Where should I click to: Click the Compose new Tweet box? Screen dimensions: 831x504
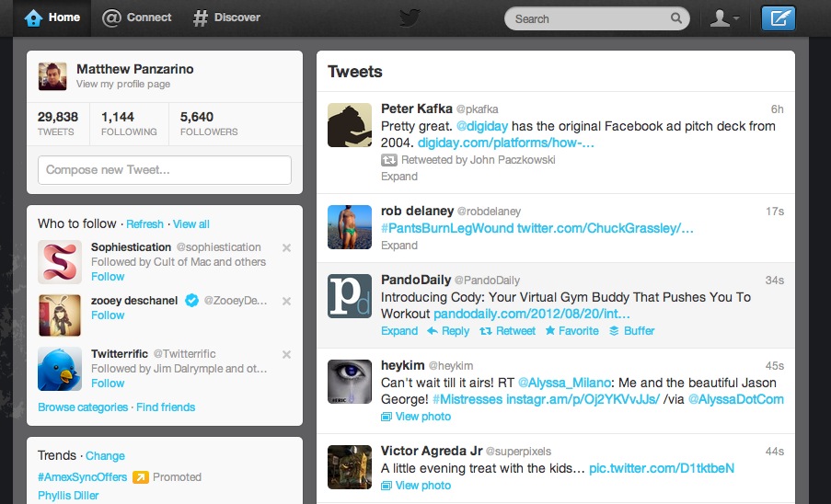click(x=165, y=170)
